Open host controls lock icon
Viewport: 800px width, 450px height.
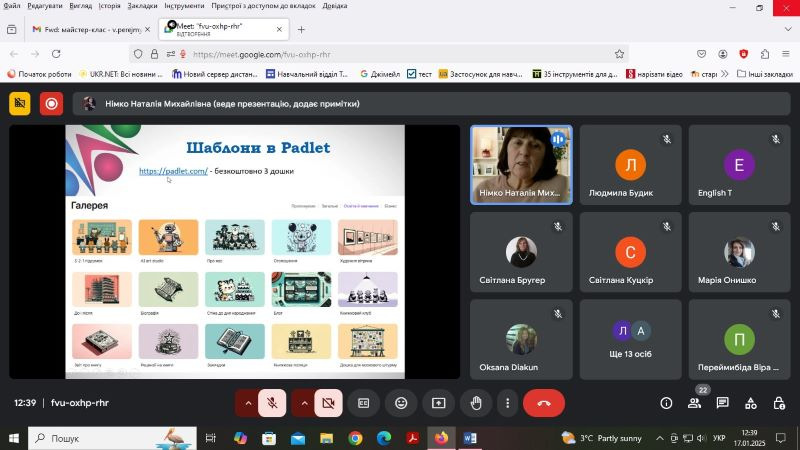[779, 403]
